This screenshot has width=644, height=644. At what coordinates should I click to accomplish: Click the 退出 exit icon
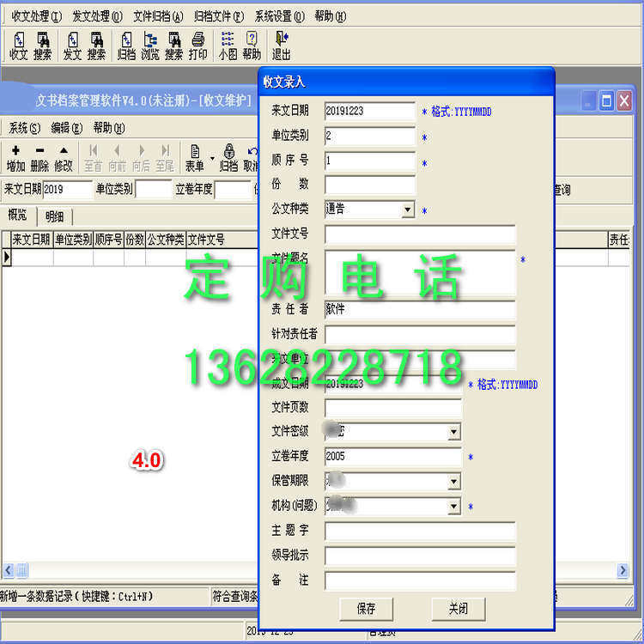pyautogui.click(x=282, y=46)
